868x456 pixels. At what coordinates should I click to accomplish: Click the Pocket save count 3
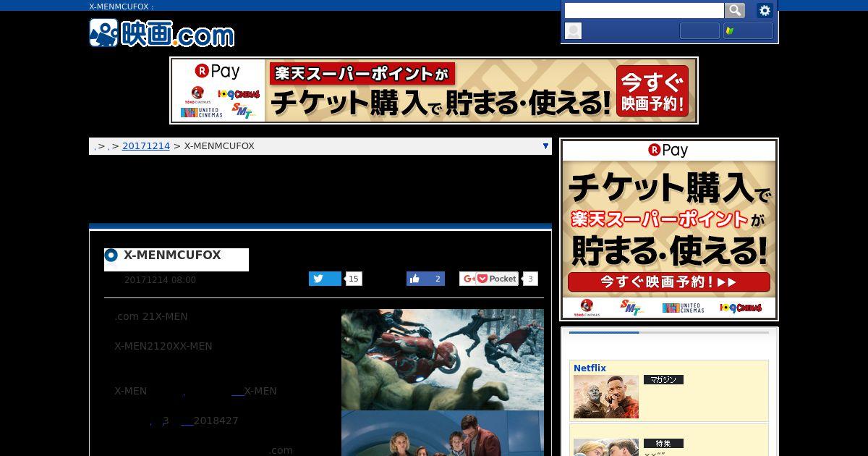coord(530,279)
